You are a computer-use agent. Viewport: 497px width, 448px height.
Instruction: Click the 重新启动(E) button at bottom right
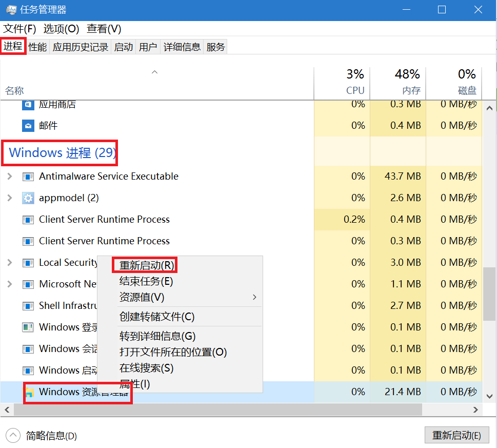[x=457, y=435]
